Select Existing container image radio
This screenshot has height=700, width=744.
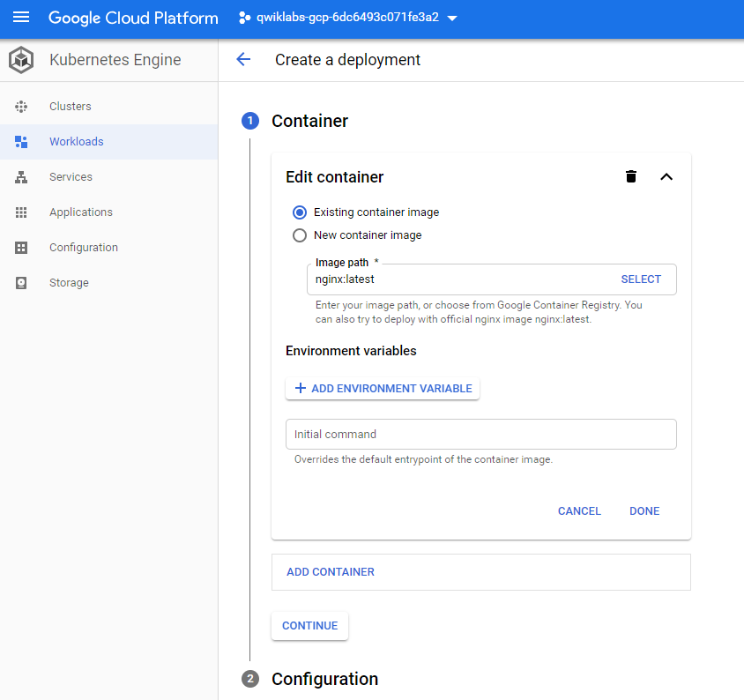point(300,212)
